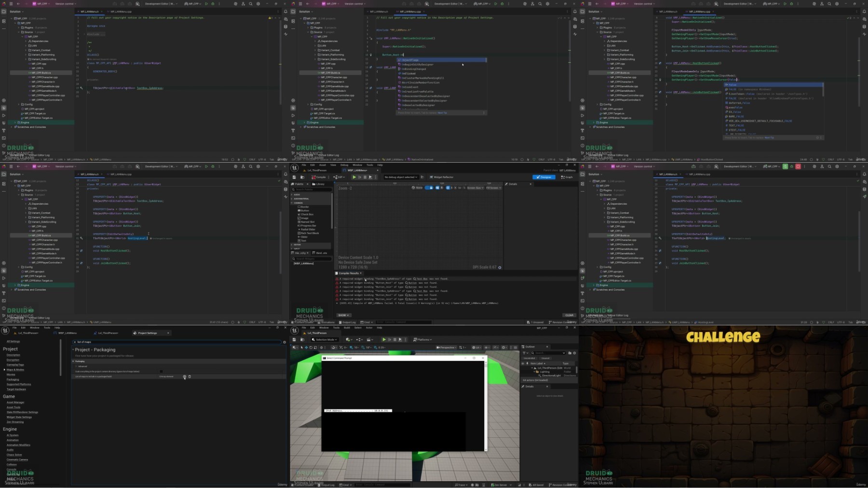868x488 pixels.
Task: Click the gear icon beside the Project Settings search
Action: coord(285,342)
